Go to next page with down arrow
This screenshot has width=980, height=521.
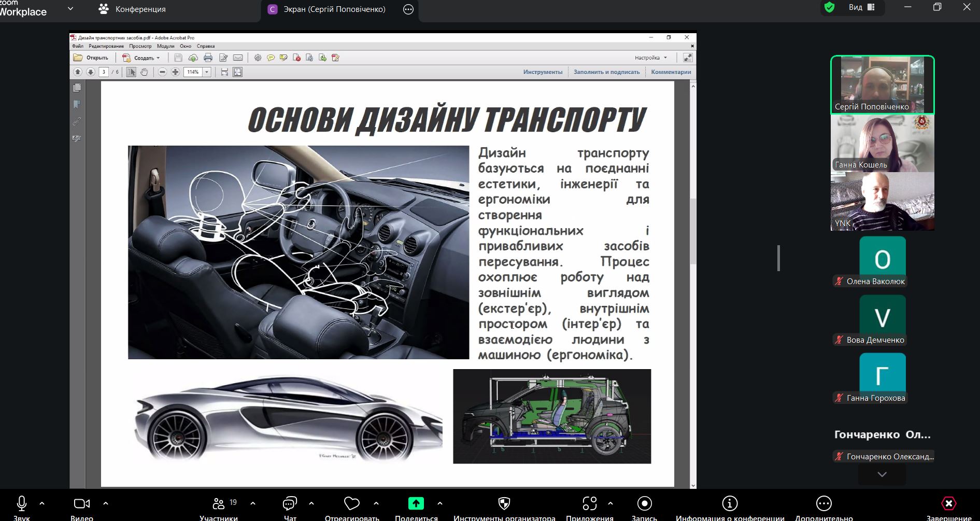(x=90, y=72)
